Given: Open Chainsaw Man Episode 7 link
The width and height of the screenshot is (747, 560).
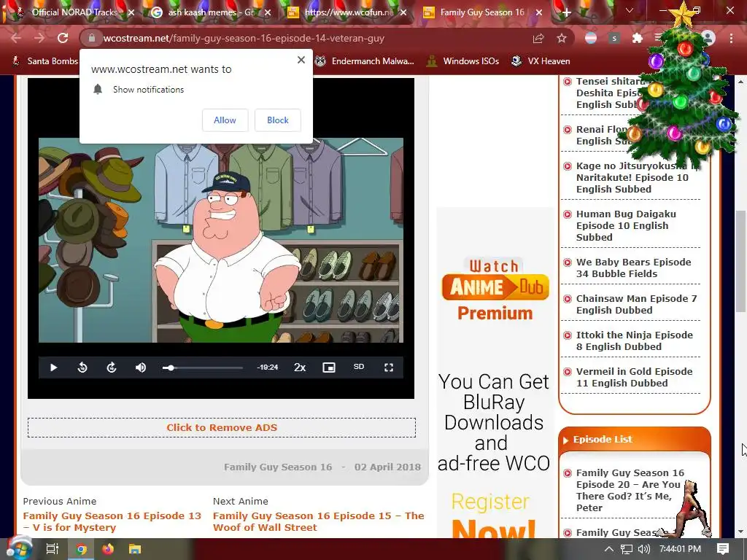Looking at the screenshot, I should pyautogui.click(x=636, y=304).
